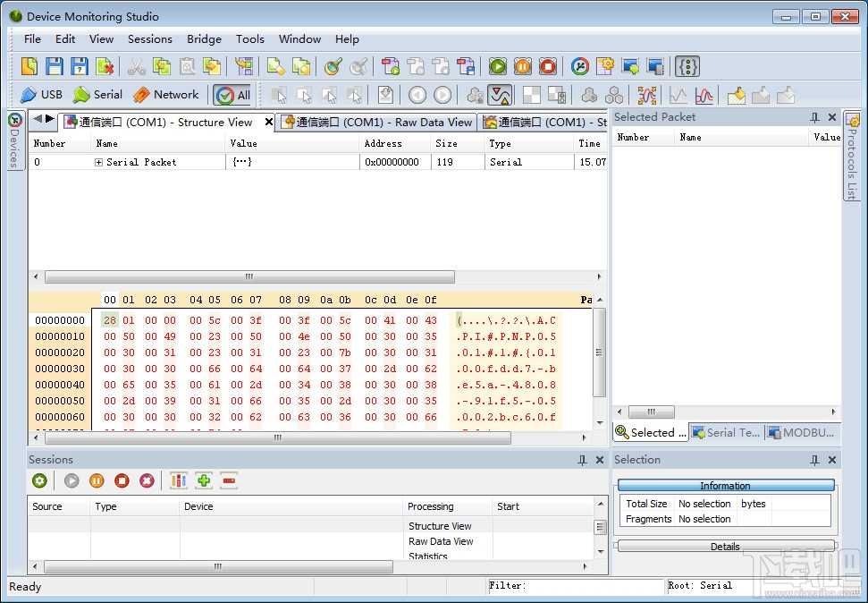Switch to the COM1 Raw Data View tab
868x603 pixels.
point(376,123)
